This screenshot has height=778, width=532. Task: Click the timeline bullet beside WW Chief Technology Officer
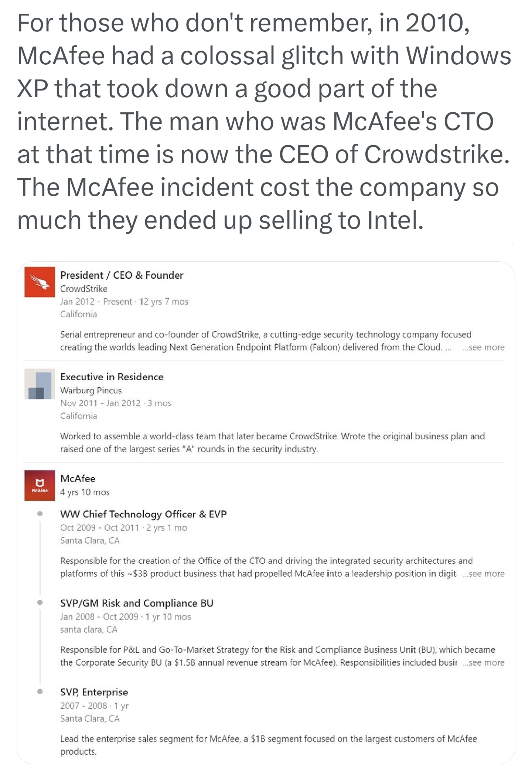pos(40,513)
